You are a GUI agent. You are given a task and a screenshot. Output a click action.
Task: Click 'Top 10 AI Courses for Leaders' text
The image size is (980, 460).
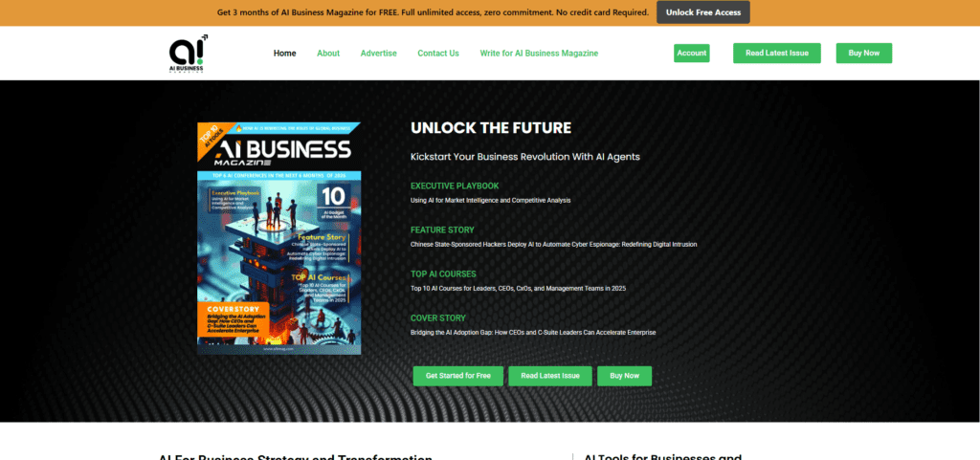coord(518,289)
